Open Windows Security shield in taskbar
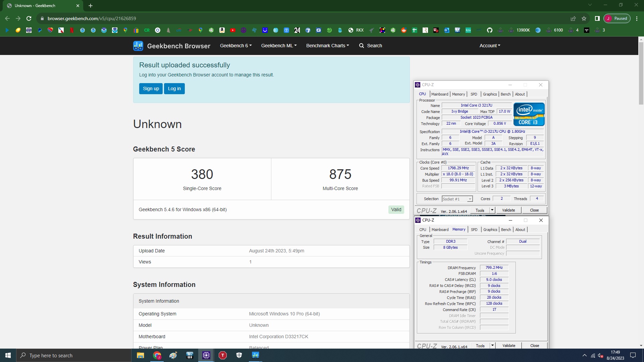The width and height of the screenshot is (644, 362). click(x=239, y=355)
